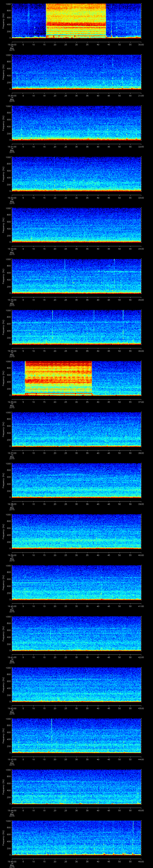Click the '19:37:00' start time label
This screenshot has width=153, height=868.
[x=12, y=453]
